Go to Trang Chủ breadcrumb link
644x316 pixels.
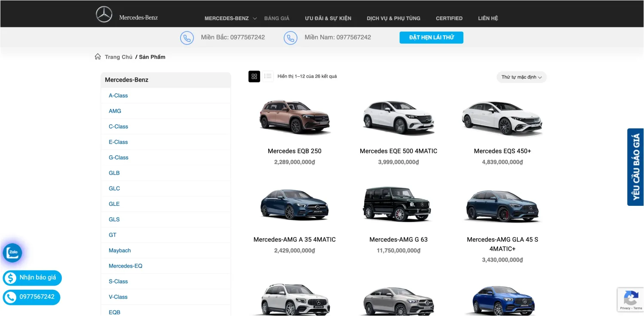(118, 57)
